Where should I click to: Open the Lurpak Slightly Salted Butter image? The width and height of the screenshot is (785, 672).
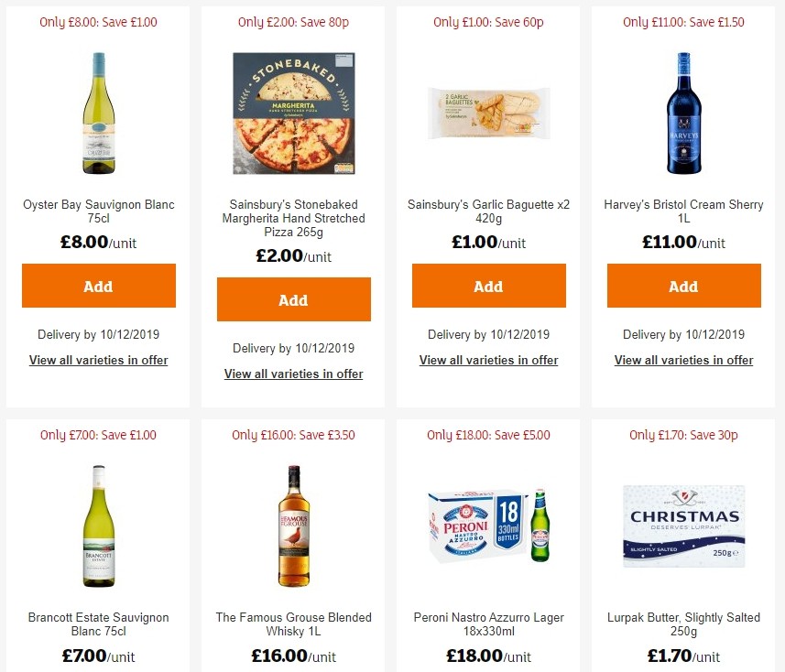tap(683, 526)
